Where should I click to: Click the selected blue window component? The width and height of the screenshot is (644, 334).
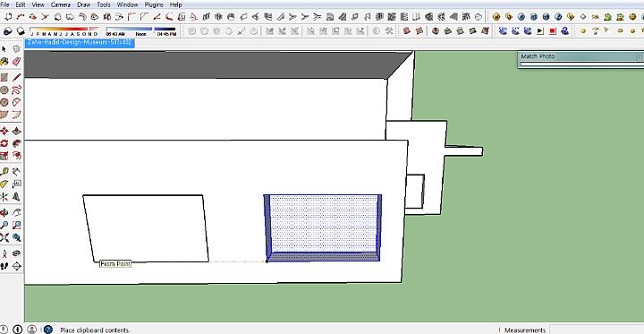click(323, 227)
